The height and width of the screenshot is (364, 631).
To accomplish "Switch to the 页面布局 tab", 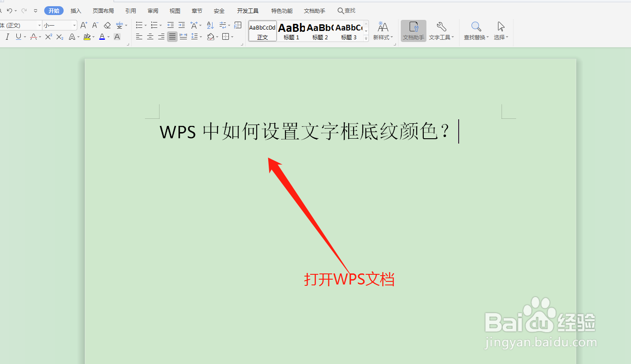I will 103,11.
